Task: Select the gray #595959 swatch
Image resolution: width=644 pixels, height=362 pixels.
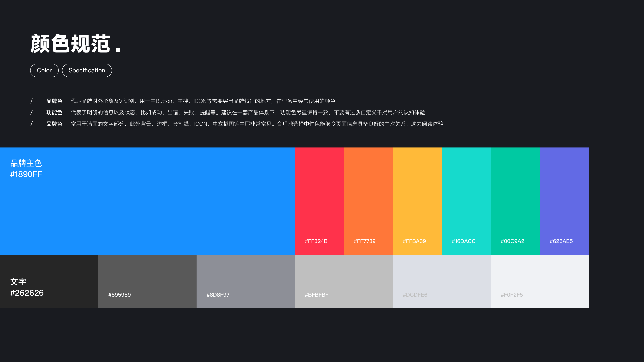Action: click(x=147, y=282)
